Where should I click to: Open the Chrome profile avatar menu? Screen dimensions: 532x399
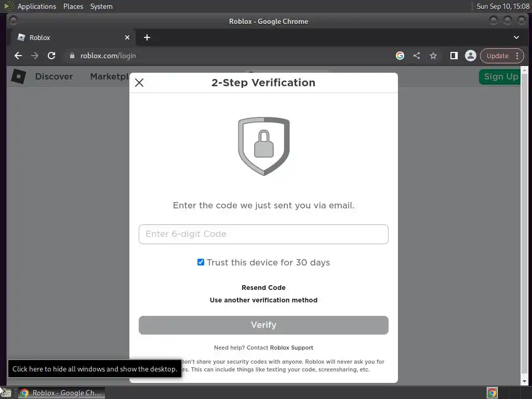coord(471,56)
